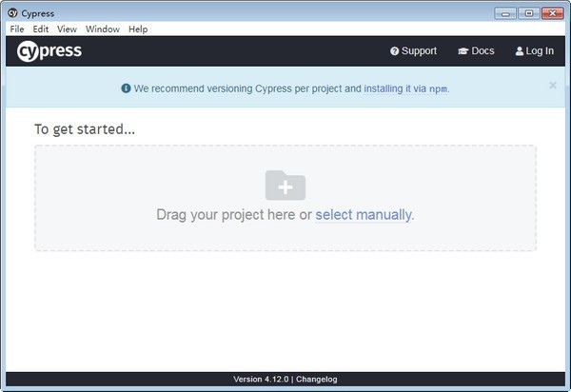The width and height of the screenshot is (571, 392).
Task: Click the Cypress logo in header
Action: point(49,51)
